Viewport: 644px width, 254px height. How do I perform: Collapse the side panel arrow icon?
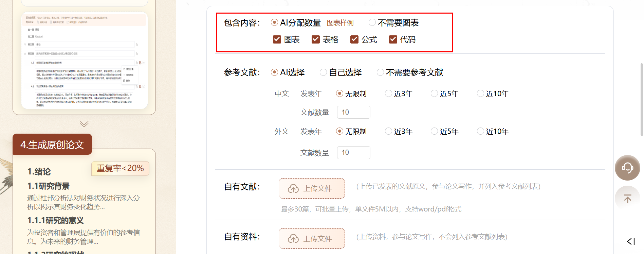pyautogui.click(x=631, y=241)
